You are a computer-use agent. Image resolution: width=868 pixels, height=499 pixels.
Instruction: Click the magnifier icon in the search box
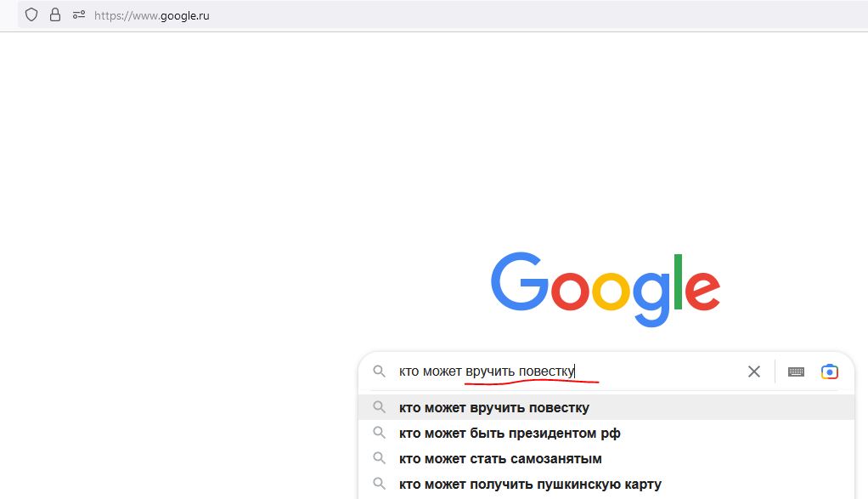pos(379,371)
